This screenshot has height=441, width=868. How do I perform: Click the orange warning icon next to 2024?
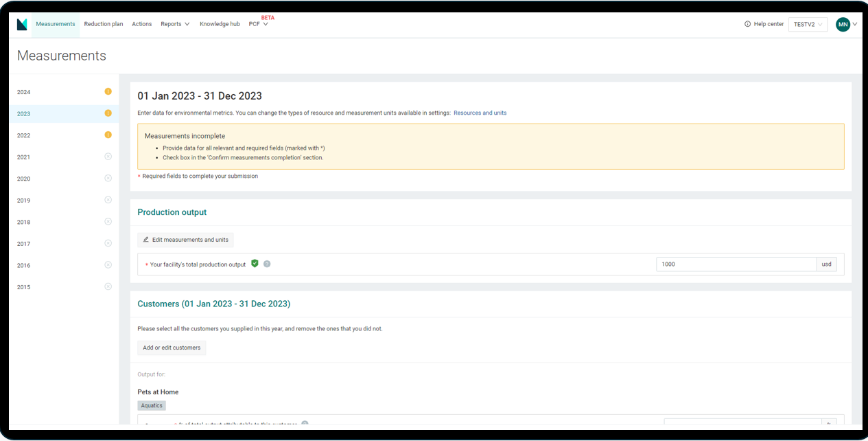(108, 92)
